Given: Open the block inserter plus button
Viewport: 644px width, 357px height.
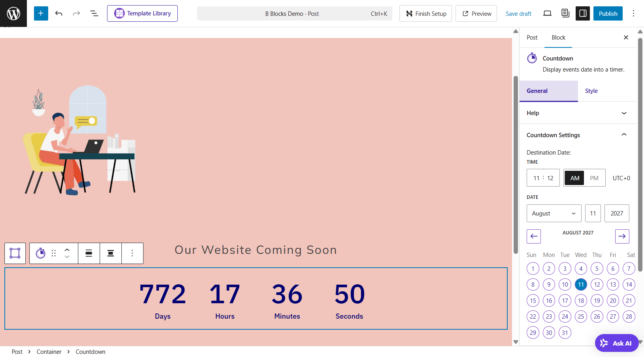Looking at the screenshot, I should (41, 13).
